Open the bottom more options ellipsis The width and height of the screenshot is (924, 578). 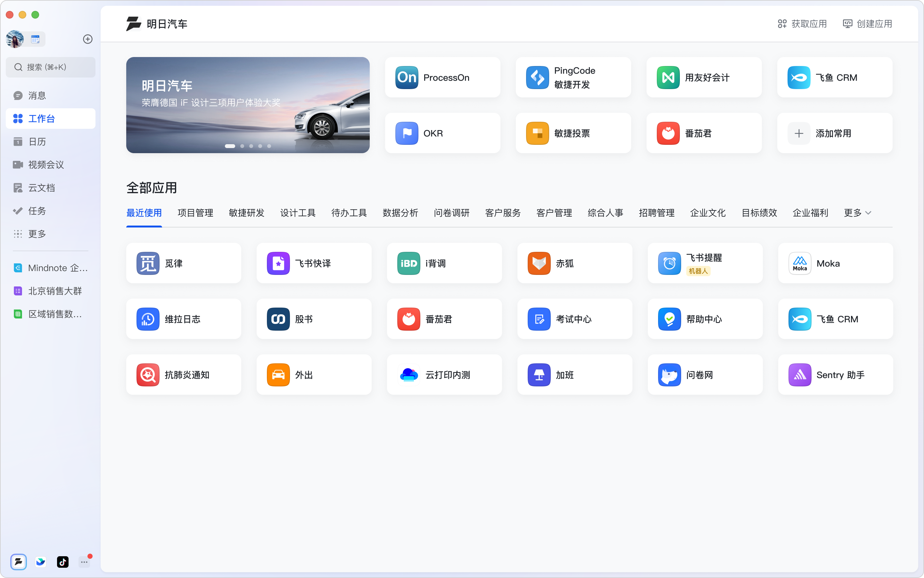coord(85,562)
